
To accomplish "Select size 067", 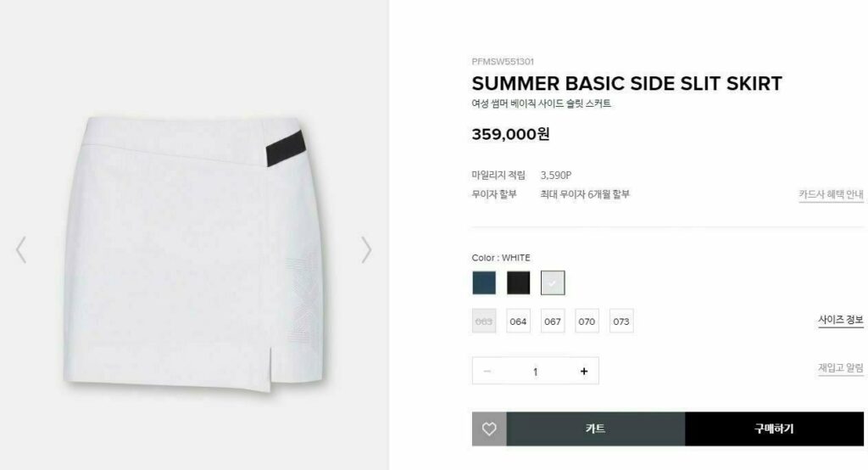I will [x=553, y=321].
